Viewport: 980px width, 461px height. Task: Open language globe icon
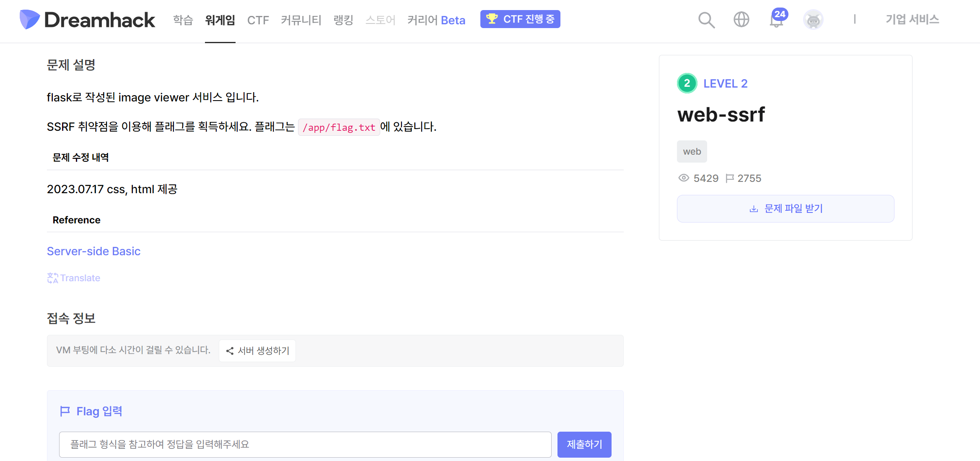(741, 19)
